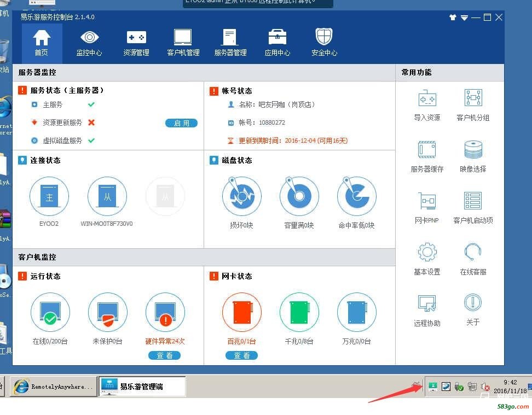This screenshot has height=415, width=532.
Task: Click 损坏0块 disk icon
Action: click(241, 196)
